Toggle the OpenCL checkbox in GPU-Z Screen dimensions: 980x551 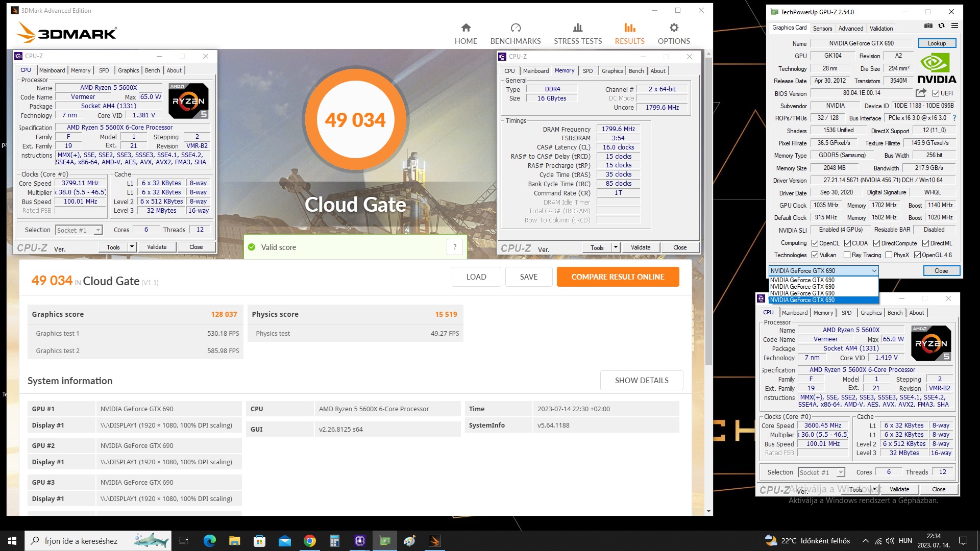coord(815,243)
